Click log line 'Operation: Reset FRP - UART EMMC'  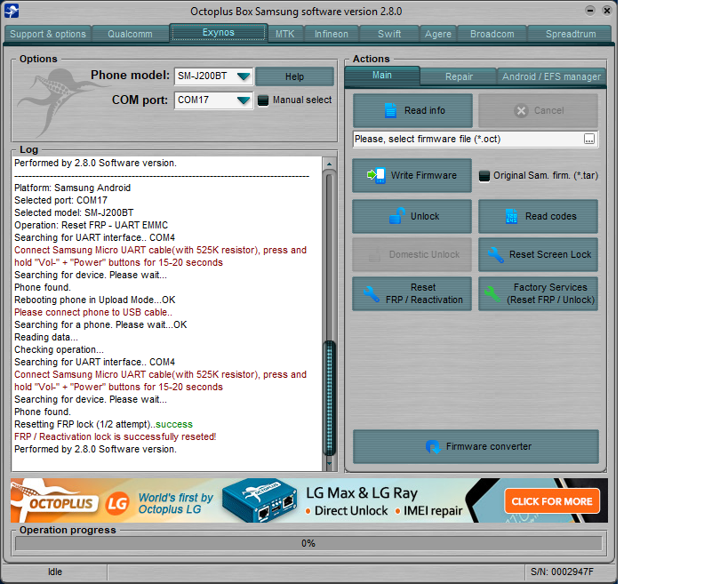point(91,225)
